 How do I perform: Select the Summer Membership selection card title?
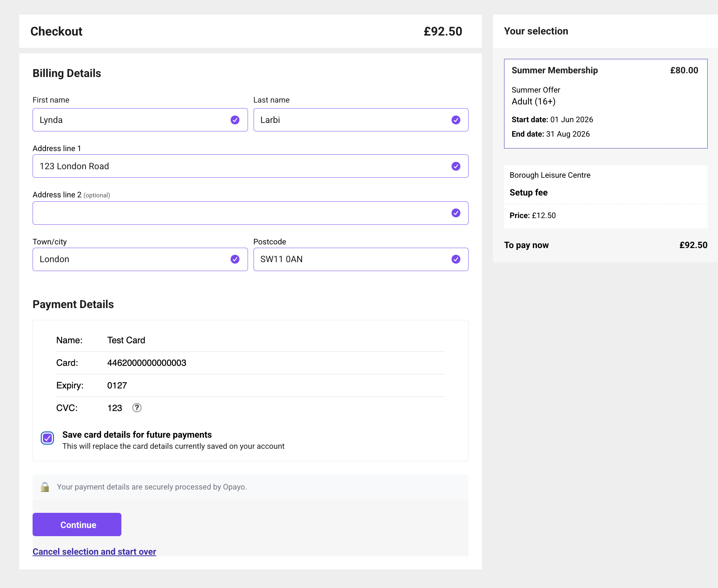[x=554, y=70]
